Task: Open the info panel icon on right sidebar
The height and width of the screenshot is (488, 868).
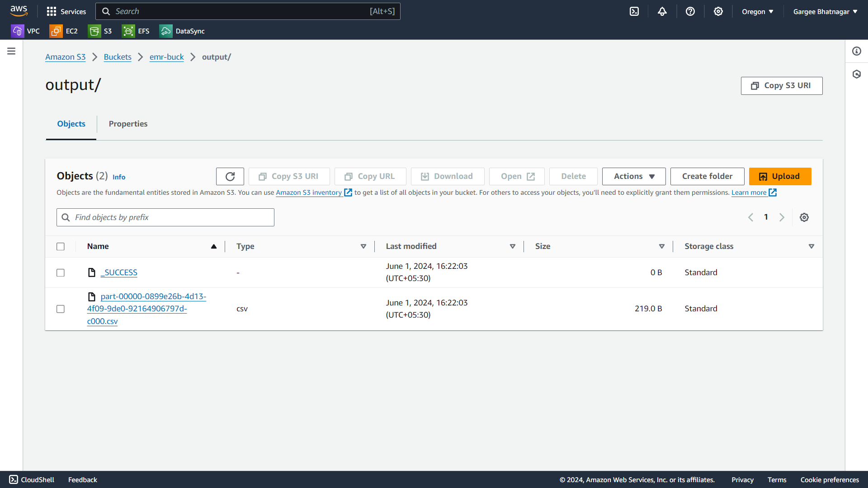Action: [x=856, y=51]
